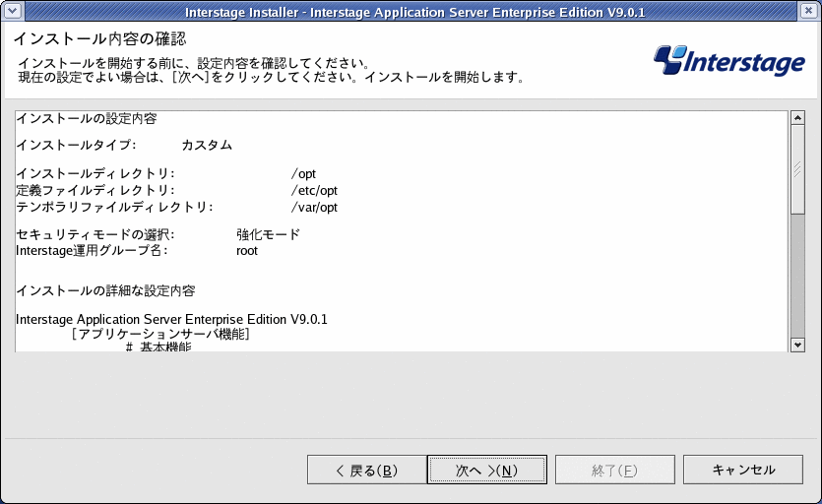Click the [アプリケーションサーバ機能] line

coord(160,334)
